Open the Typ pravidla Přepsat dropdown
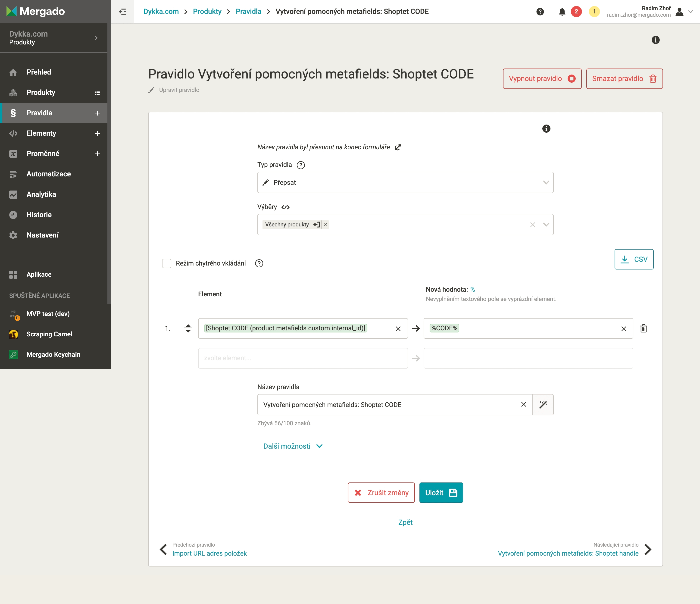The image size is (700, 604). [x=405, y=182]
